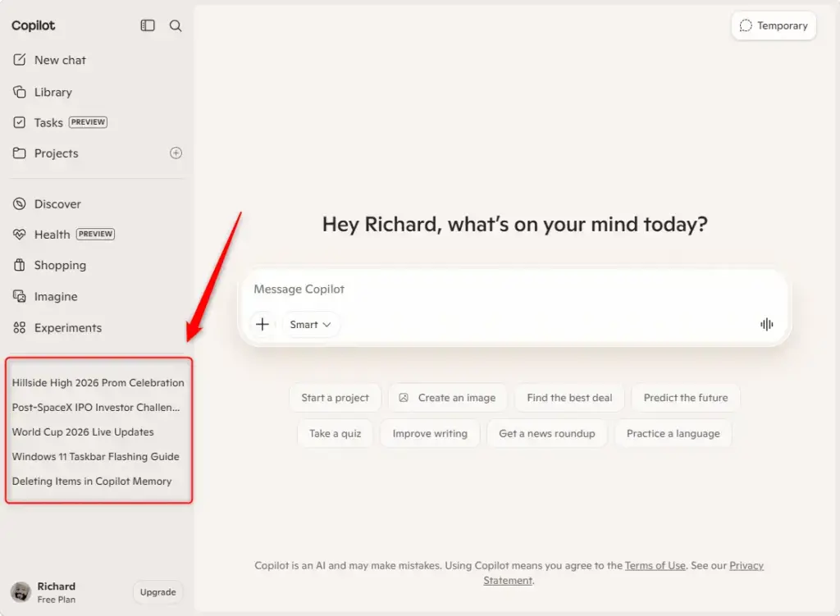Open World Cup 2026 Live Updates chat
Screen dimensions: 840x616
pyautogui.click(x=83, y=432)
